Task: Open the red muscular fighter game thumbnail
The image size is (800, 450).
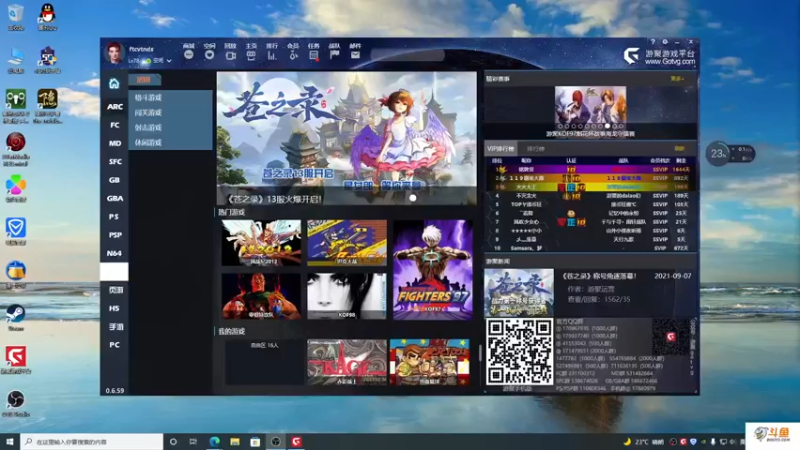Action: [261, 296]
